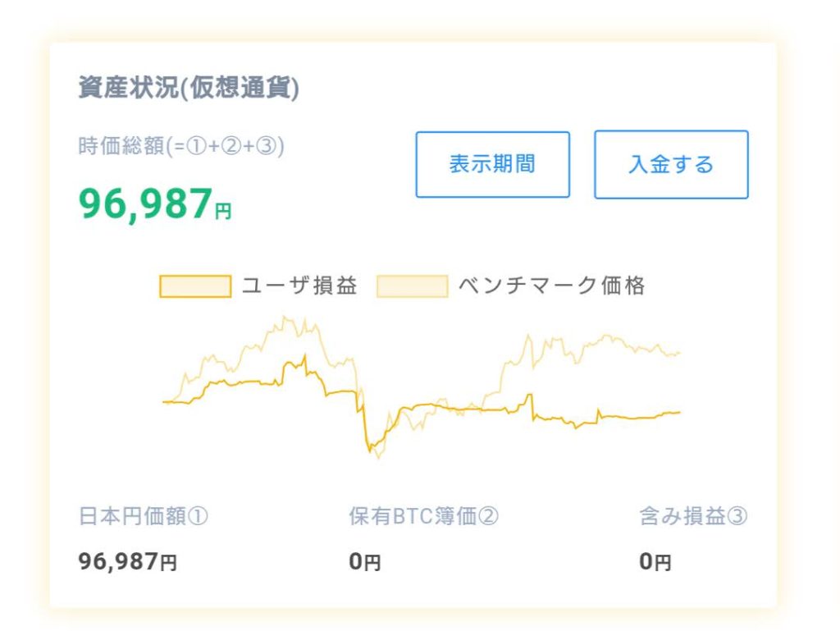Select the 0円 value under 保有BTC簿価
The width and height of the screenshot is (840, 631).
point(365,562)
